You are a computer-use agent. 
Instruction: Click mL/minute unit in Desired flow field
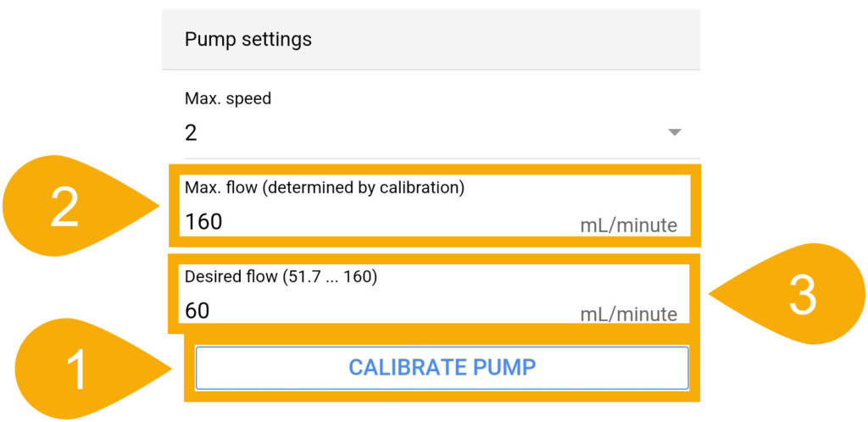point(628,314)
